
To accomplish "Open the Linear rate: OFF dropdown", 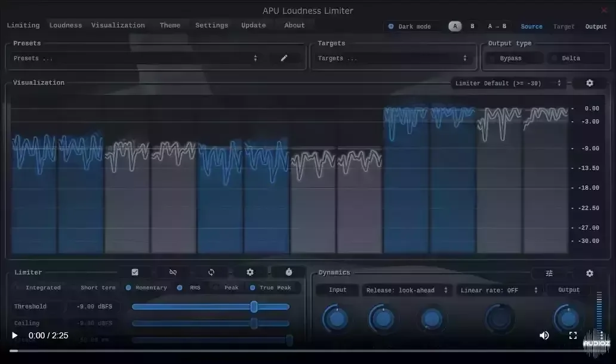I will point(499,290).
